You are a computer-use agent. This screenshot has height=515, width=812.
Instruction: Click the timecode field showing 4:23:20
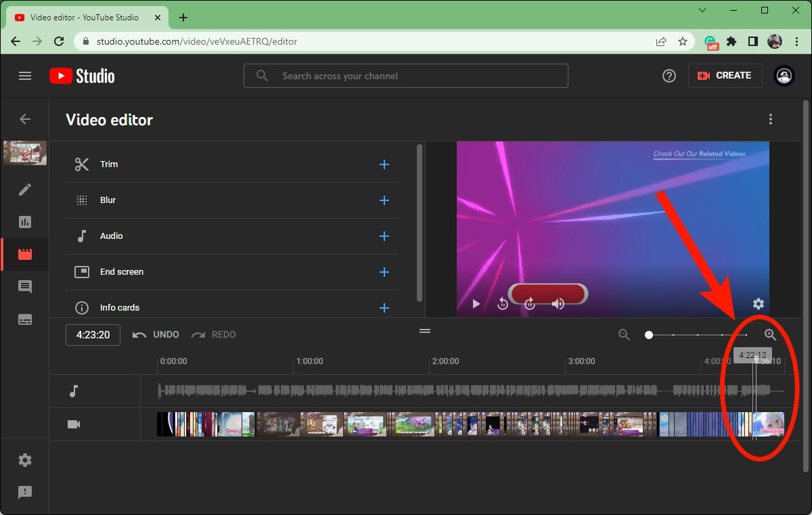tap(93, 335)
